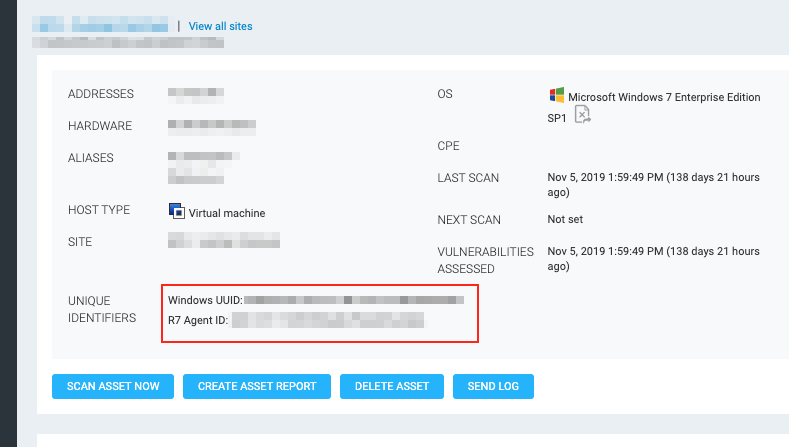This screenshot has width=789, height=447.
Task: Click the fingerprint document icon beside SP1
Action: [x=583, y=117]
